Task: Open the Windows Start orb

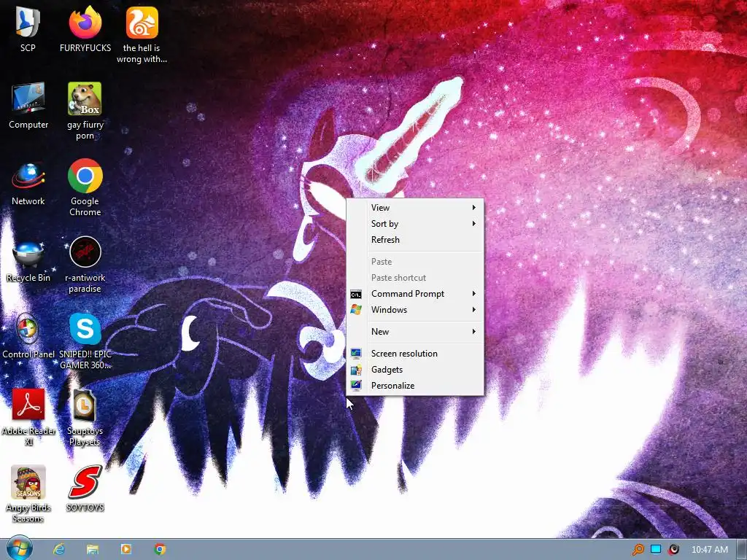Action: pyautogui.click(x=19, y=548)
